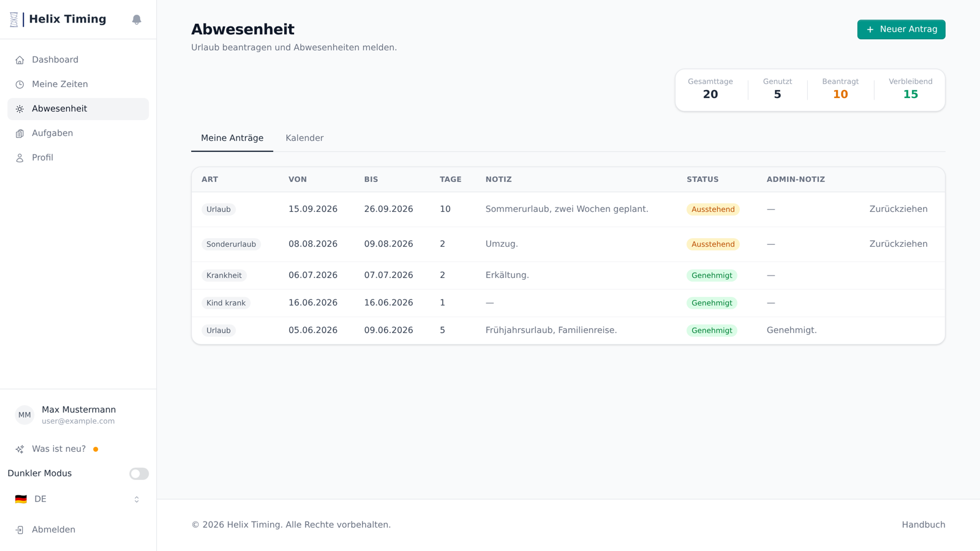Image resolution: width=980 pixels, height=551 pixels.
Task: Click the Gesamttage value 20
Action: pos(710,94)
